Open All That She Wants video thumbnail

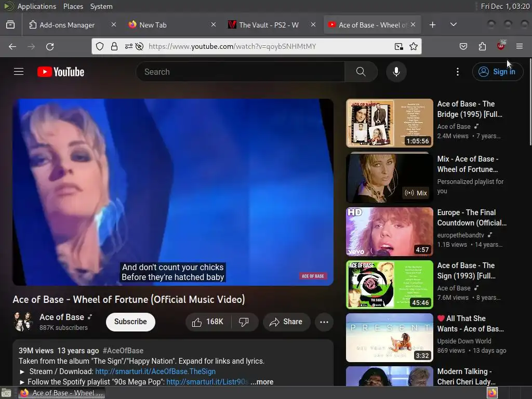pyautogui.click(x=390, y=337)
